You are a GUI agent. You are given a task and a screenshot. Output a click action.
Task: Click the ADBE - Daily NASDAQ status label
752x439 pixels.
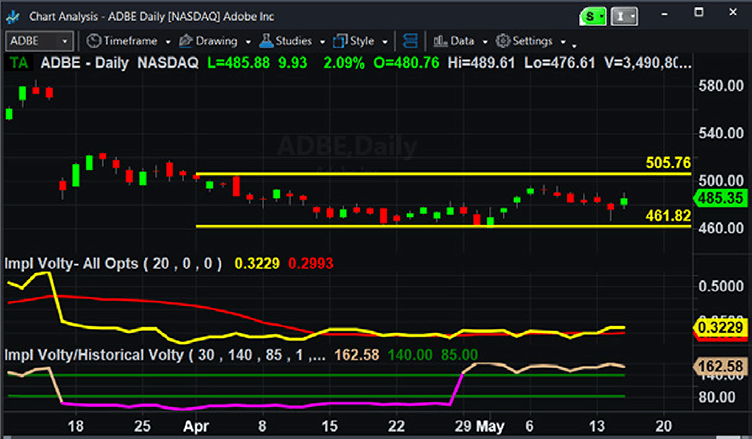coord(119,63)
